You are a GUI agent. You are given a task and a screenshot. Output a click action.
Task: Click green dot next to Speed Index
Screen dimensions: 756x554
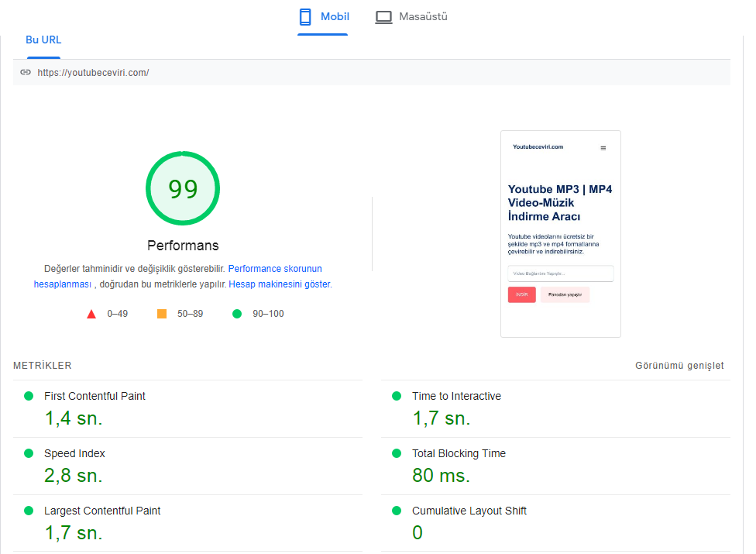[29, 453]
